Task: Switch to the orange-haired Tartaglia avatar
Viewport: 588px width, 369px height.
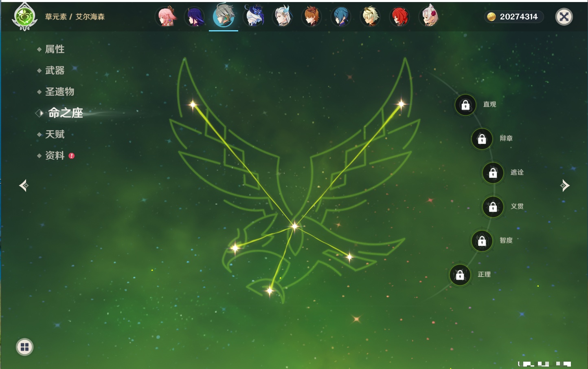Action: 312,17
